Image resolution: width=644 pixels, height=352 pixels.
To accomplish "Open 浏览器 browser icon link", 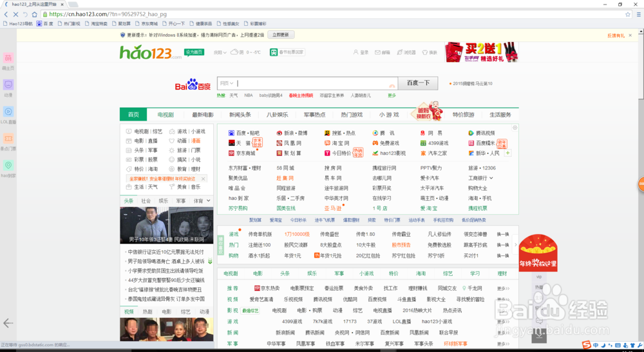I will coord(400,53).
